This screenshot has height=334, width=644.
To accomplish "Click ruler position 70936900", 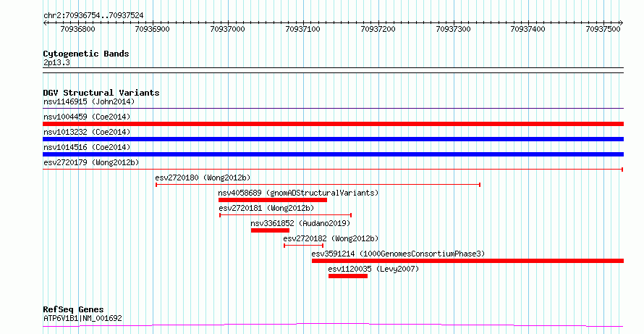I will tap(153, 29).
